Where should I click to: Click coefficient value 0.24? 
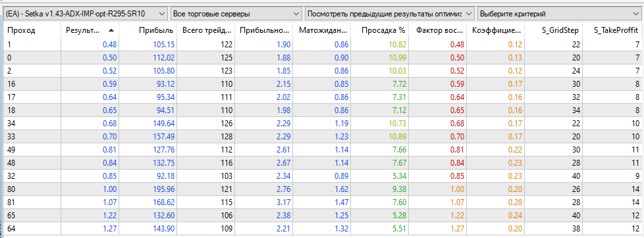tap(516, 216)
